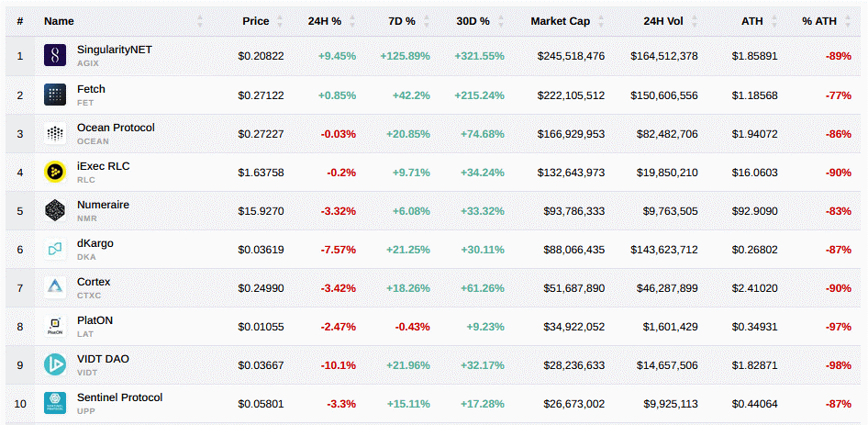Click market cap $26,673,002
868x425 pixels.
pyautogui.click(x=574, y=403)
